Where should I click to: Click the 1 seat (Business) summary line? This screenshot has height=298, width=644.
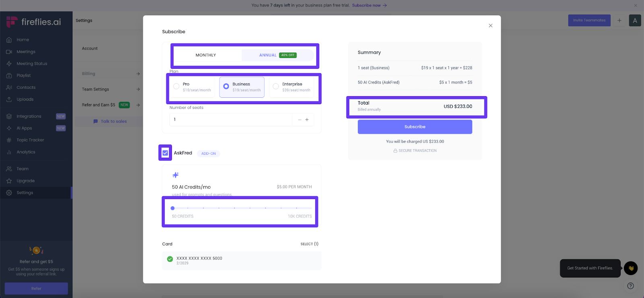415,68
